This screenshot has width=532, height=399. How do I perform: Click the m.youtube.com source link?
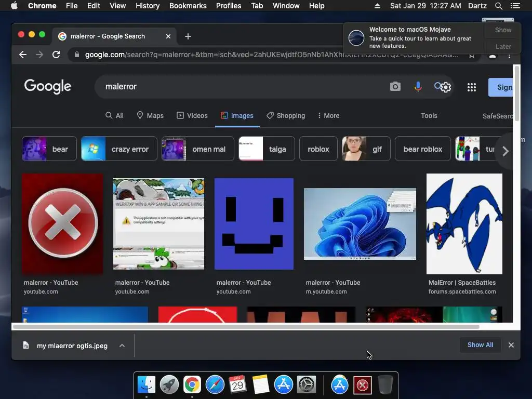[326, 291]
